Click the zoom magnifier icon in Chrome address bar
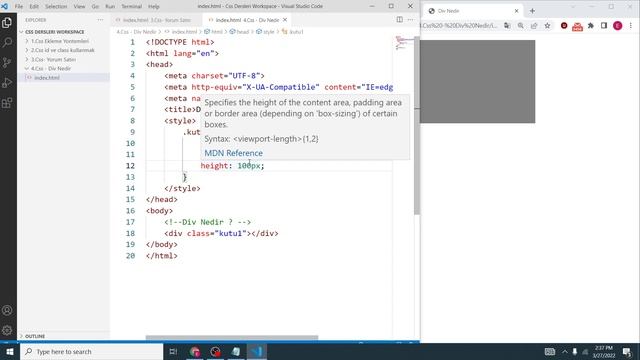Image resolution: width=640 pixels, height=360 pixels. (x=520, y=25)
